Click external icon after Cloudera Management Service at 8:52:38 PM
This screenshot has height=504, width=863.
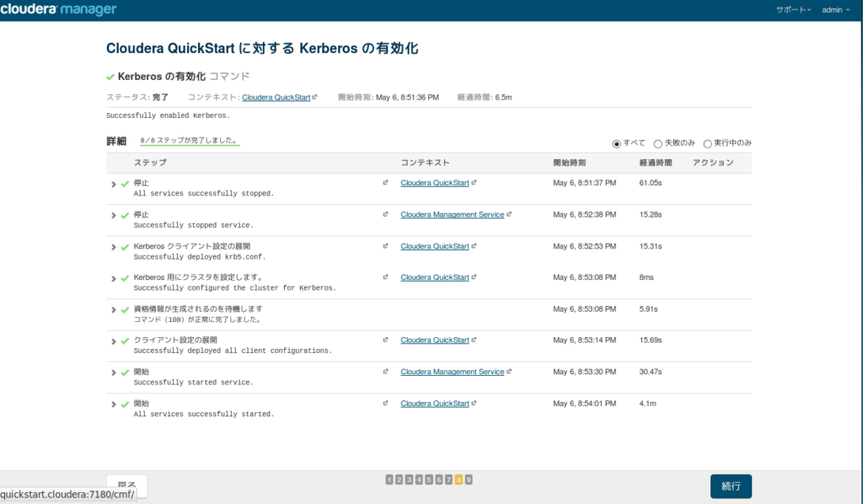point(509,215)
